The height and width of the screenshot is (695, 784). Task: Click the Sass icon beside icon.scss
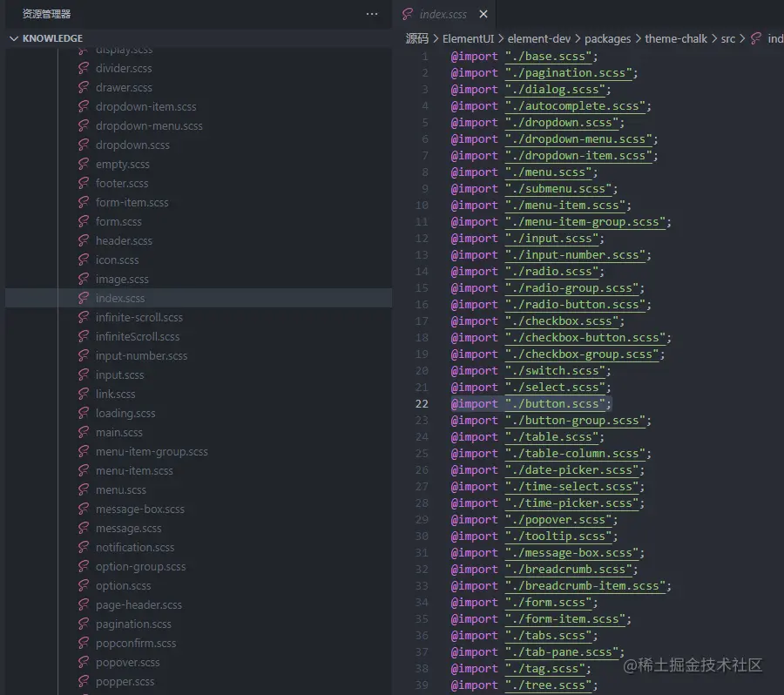84,260
